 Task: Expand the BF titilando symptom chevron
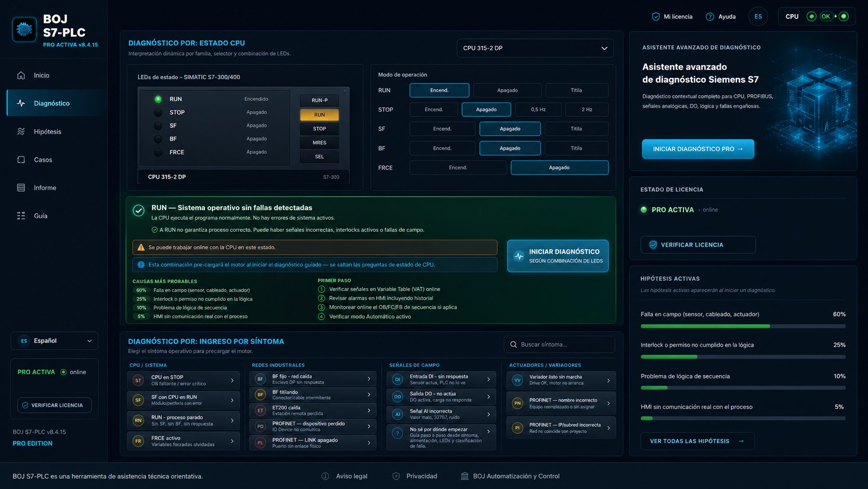(x=369, y=395)
